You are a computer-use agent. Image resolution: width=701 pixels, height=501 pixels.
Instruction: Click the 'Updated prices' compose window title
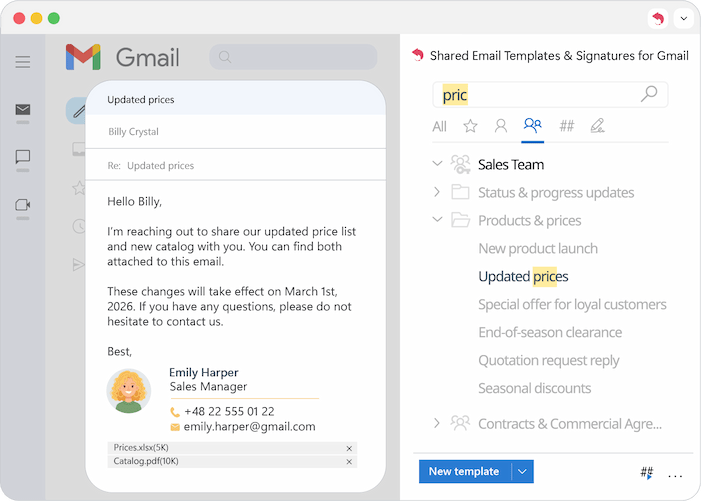tap(141, 100)
